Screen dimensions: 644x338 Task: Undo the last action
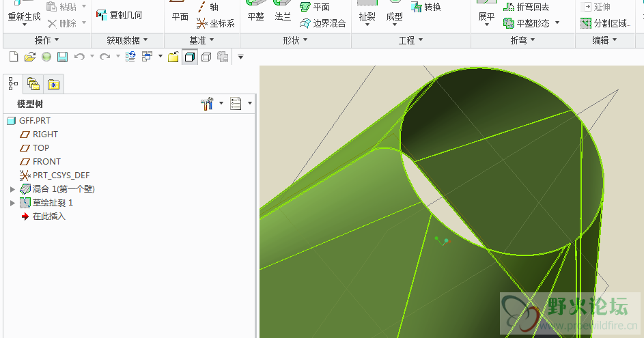coord(79,57)
